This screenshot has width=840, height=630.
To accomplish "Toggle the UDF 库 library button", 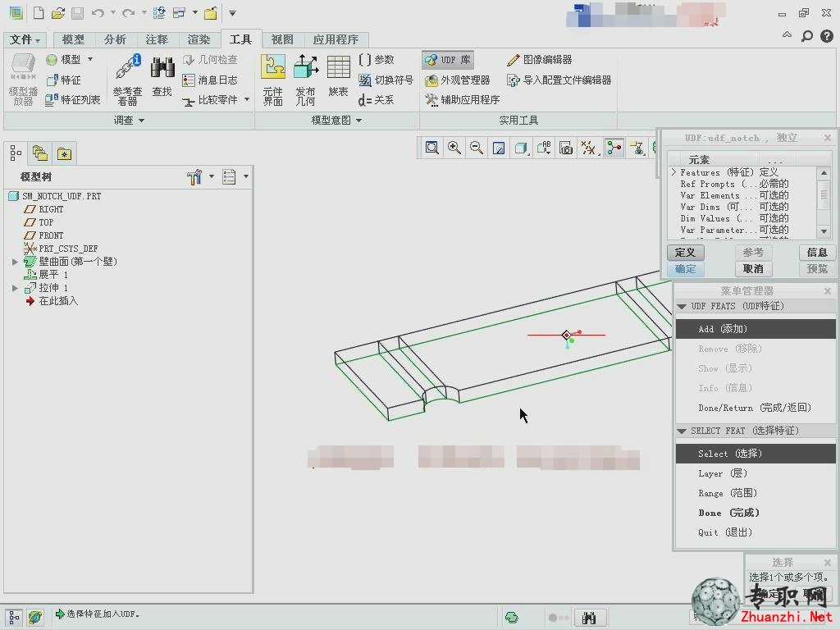I will click(x=448, y=59).
